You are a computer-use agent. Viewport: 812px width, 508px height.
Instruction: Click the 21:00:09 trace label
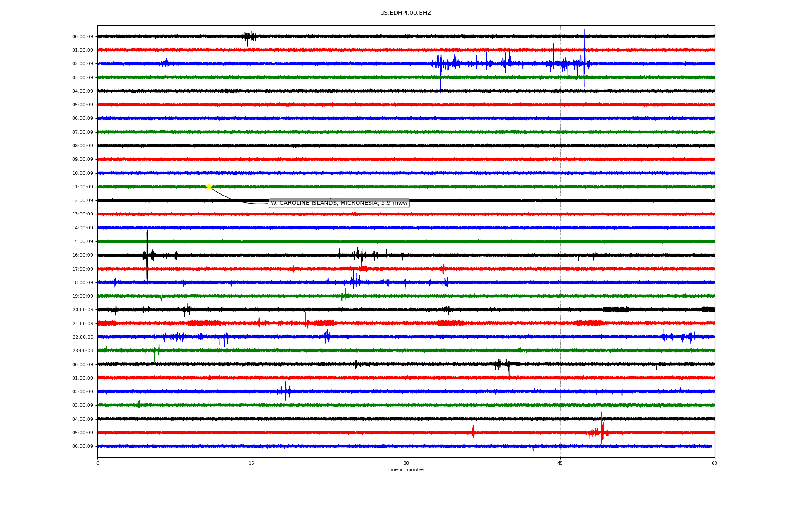point(82,323)
